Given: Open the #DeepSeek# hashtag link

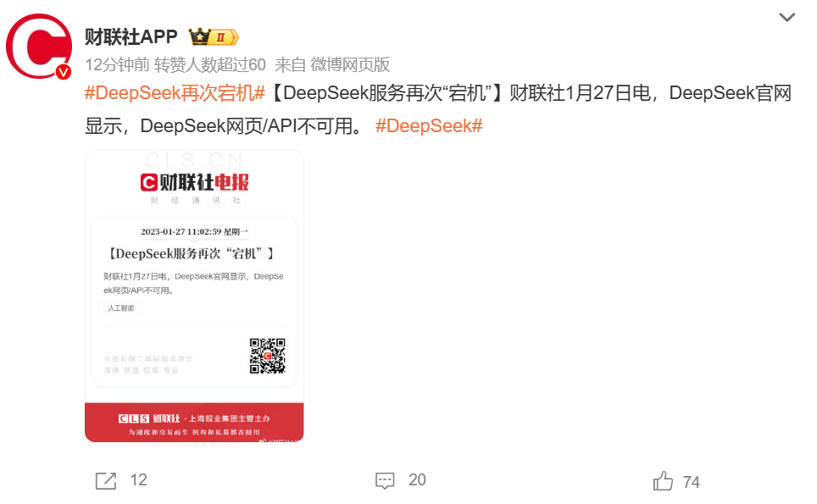Looking at the screenshot, I should 429,126.
